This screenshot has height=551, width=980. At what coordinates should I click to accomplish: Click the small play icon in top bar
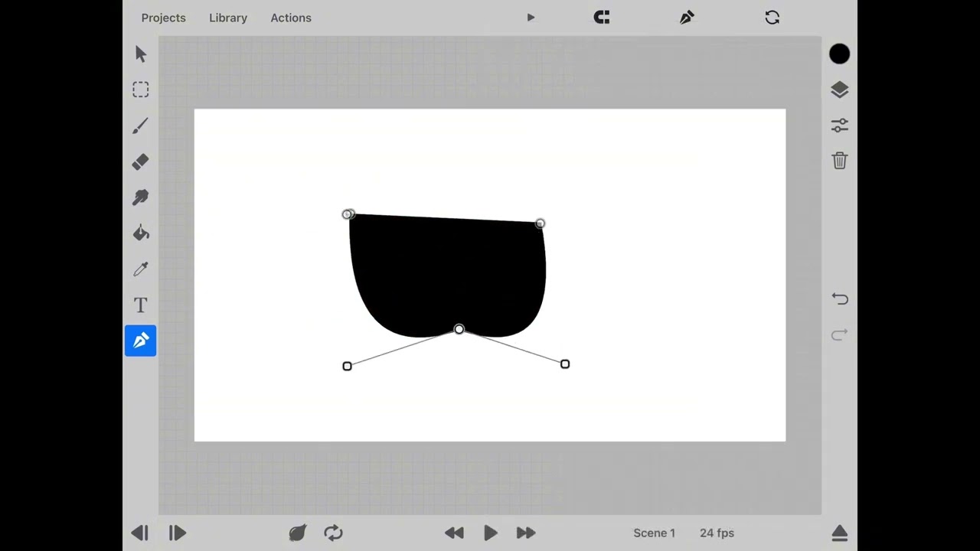pyautogui.click(x=531, y=18)
